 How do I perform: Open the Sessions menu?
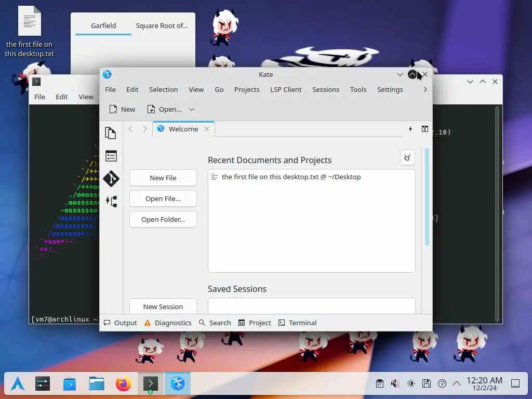click(326, 89)
